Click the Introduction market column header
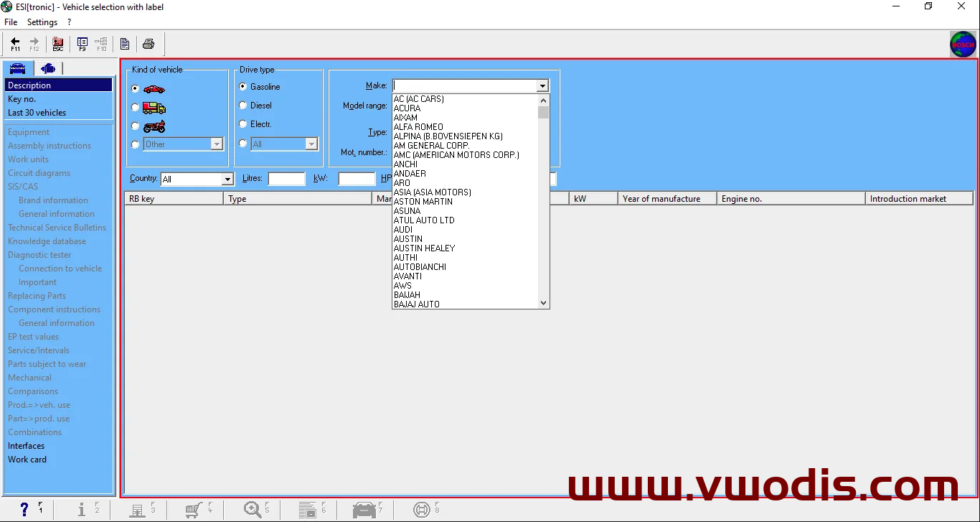 click(x=919, y=199)
